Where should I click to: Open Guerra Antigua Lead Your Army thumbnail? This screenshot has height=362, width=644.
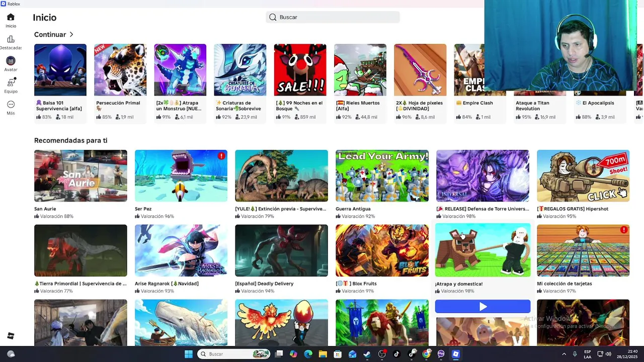tap(382, 176)
